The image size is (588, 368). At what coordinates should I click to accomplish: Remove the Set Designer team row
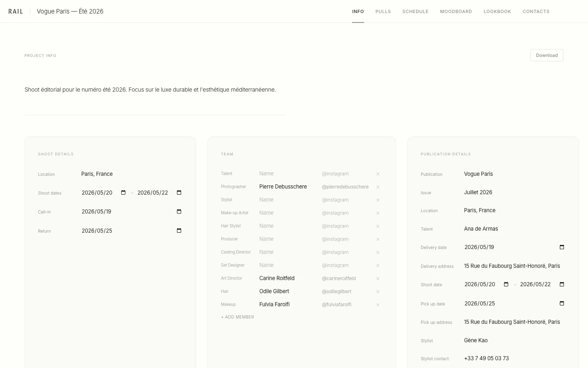click(x=378, y=265)
